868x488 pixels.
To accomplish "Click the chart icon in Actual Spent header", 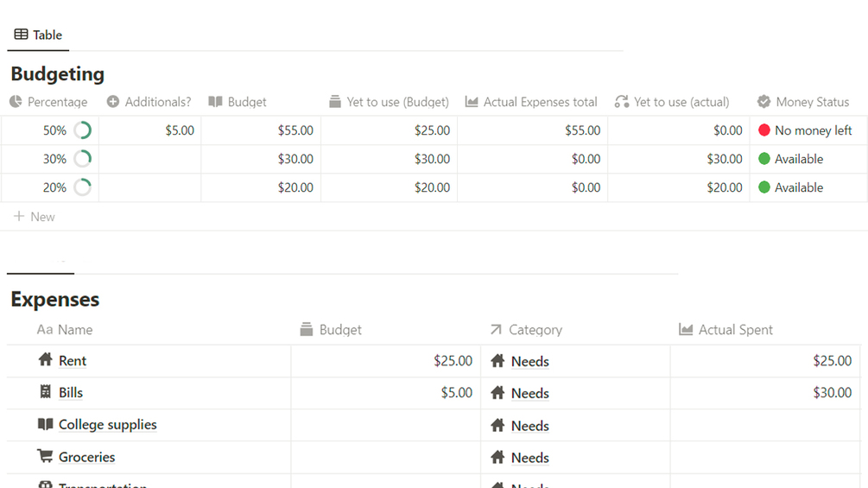I will (x=686, y=329).
